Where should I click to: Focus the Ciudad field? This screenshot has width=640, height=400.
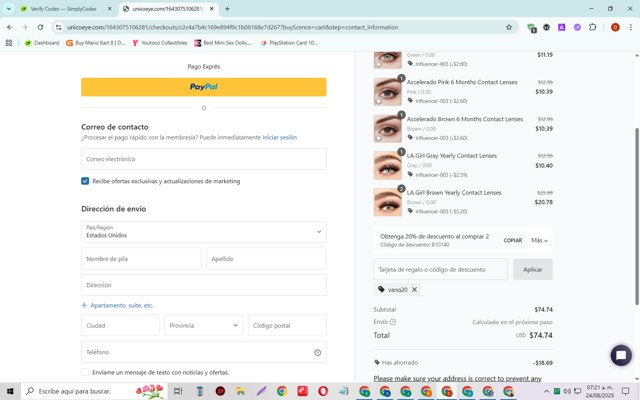(120, 325)
